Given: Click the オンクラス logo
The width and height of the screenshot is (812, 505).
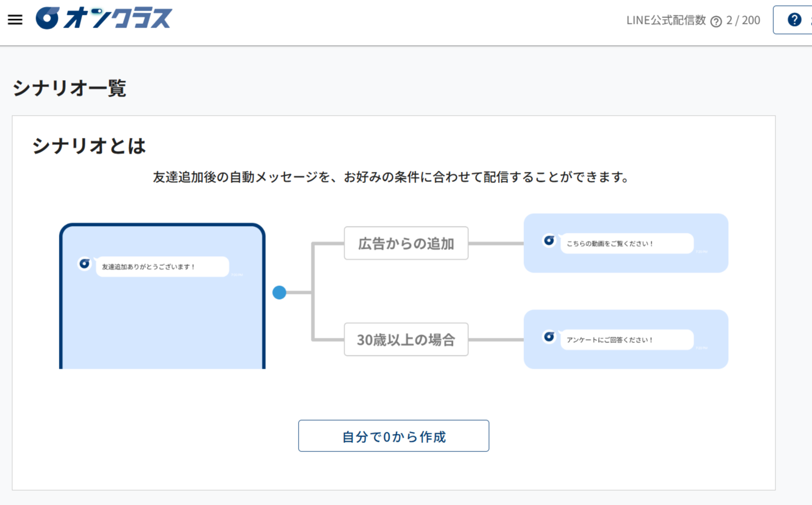Looking at the screenshot, I should [104, 19].
